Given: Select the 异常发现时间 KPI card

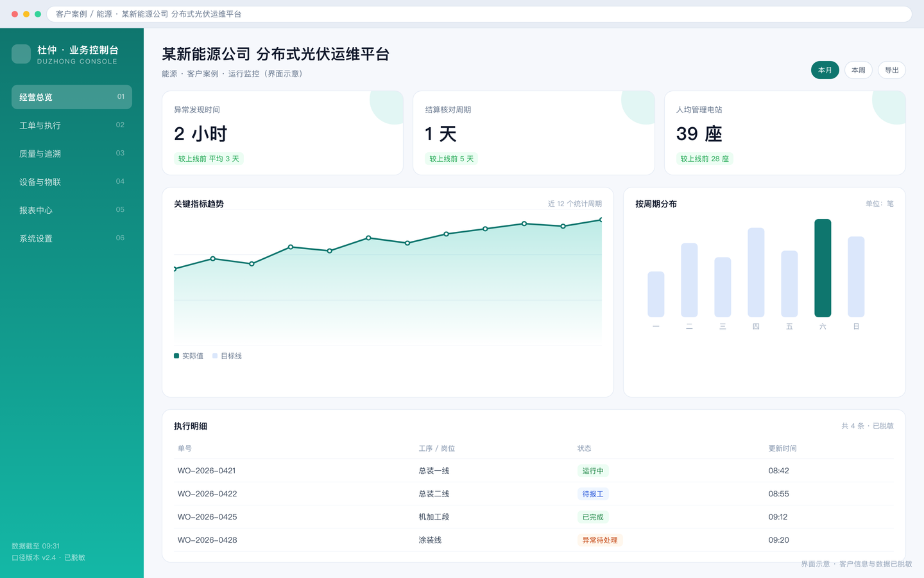Looking at the screenshot, I should [283, 133].
